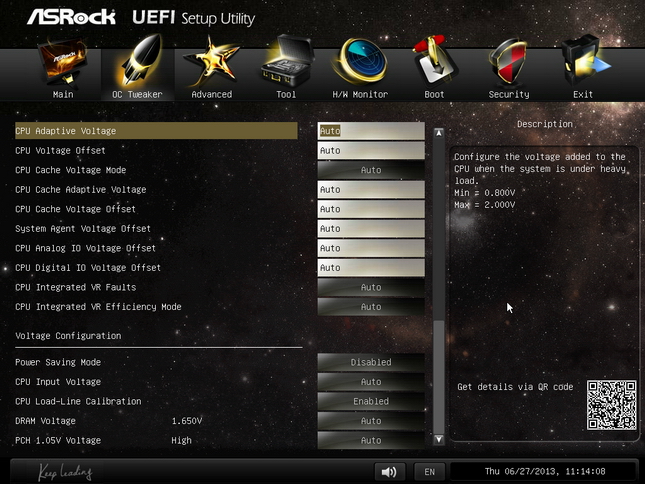Click the speaker sound icon
This screenshot has height=484, width=645.
coord(389,472)
